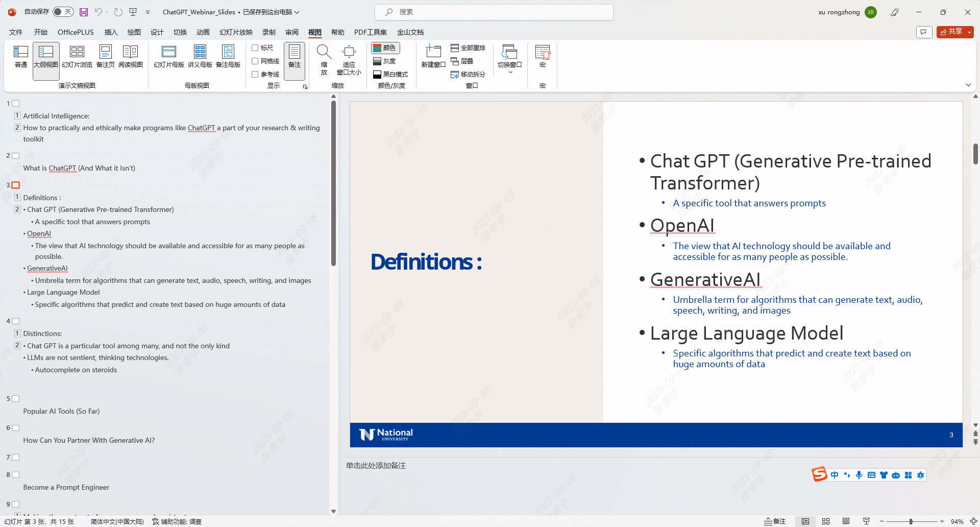
Task: Switch to Reading view (阅读视图)
Action: (x=131, y=57)
